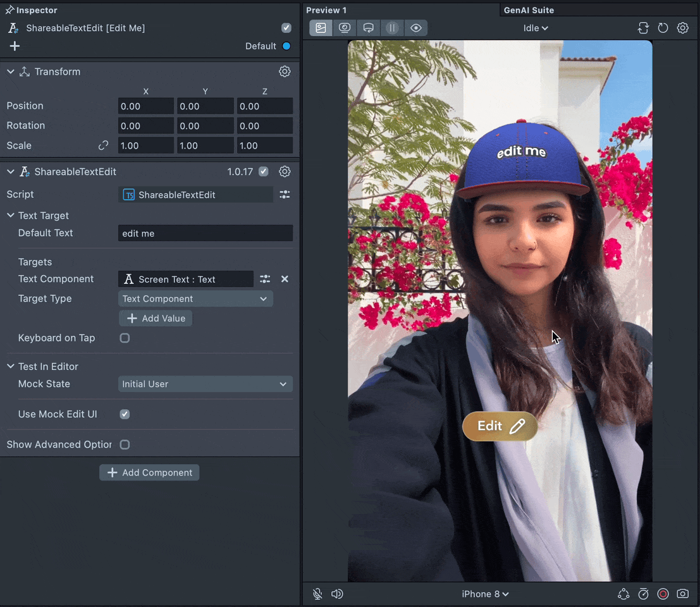
Task: Enable Show Advanced Options checkbox
Action: pyautogui.click(x=125, y=445)
